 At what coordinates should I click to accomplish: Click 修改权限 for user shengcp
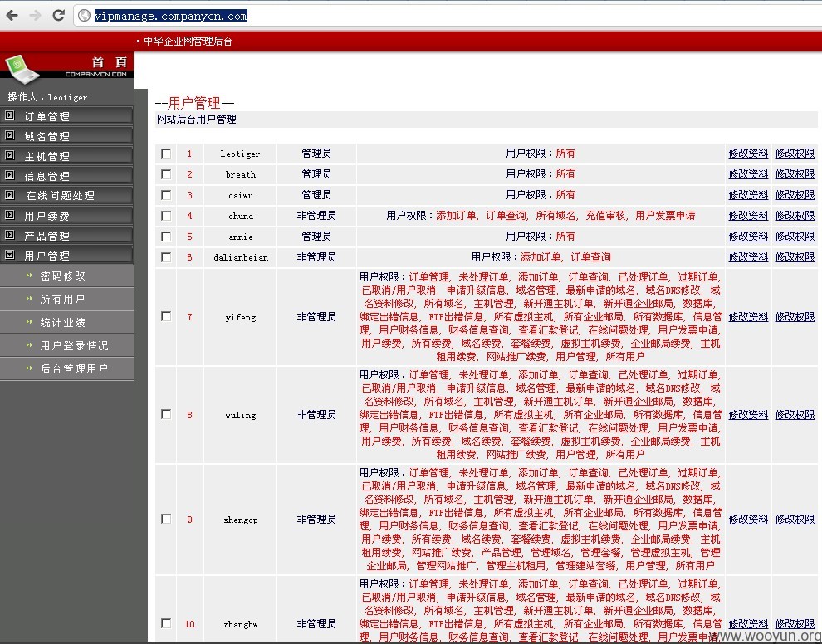click(x=795, y=520)
